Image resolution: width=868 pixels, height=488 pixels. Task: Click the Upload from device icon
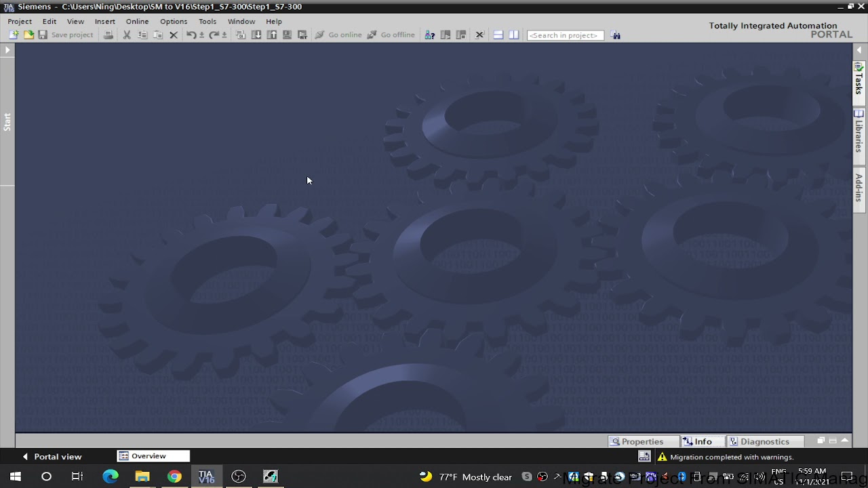click(272, 35)
